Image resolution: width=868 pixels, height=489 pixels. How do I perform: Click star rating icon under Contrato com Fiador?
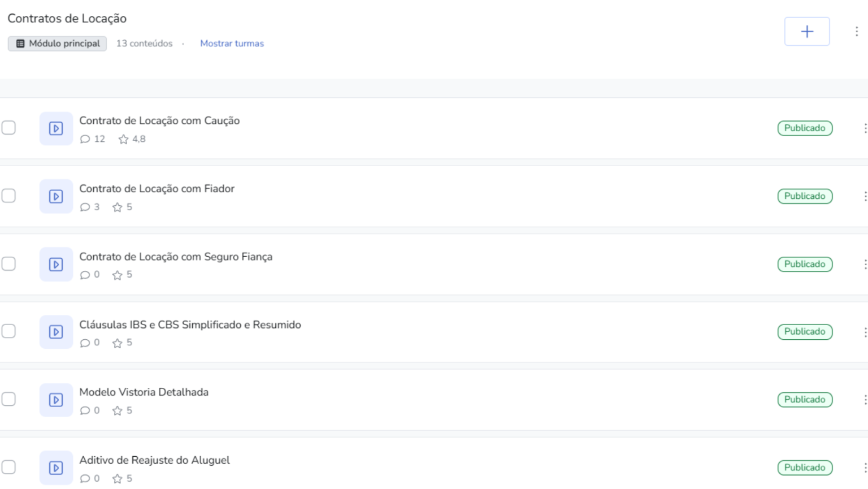pos(117,207)
